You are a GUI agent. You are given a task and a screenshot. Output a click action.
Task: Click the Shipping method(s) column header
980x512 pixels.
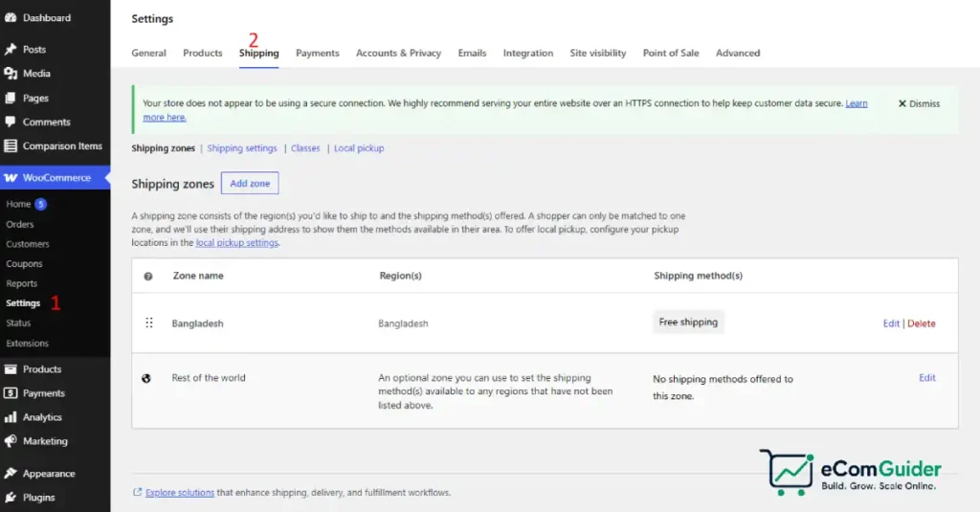click(698, 276)
